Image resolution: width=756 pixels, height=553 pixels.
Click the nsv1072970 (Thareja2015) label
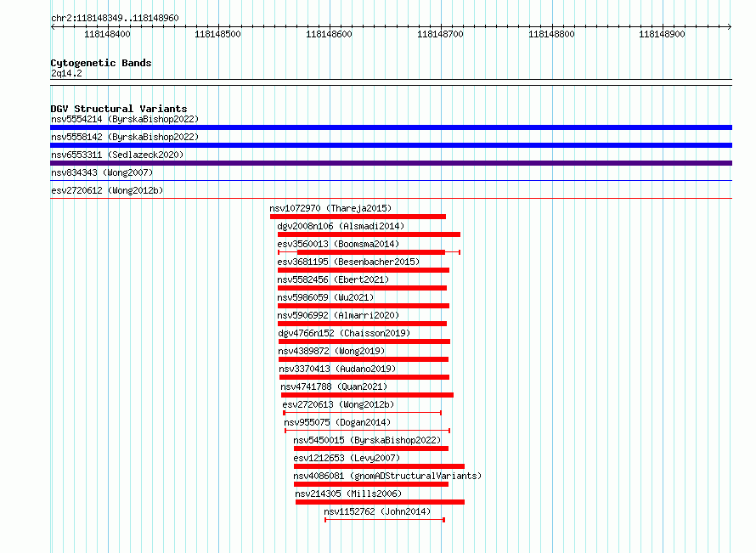coord(330,208)
